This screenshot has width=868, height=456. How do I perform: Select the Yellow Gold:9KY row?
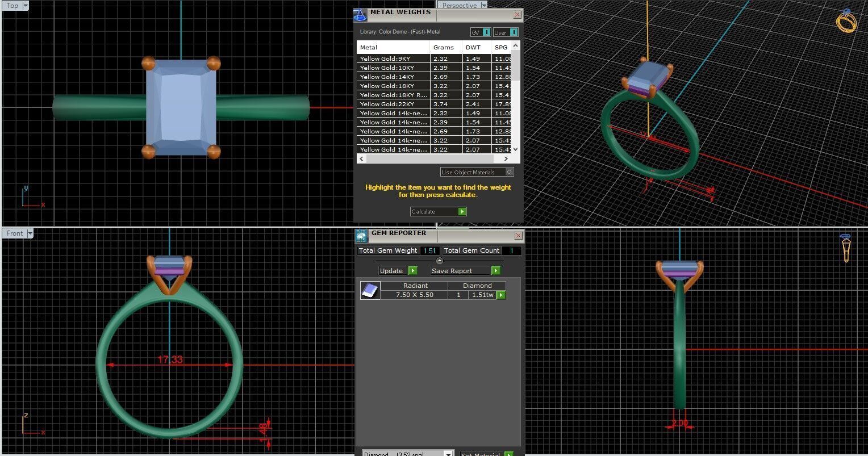(434, 58)
